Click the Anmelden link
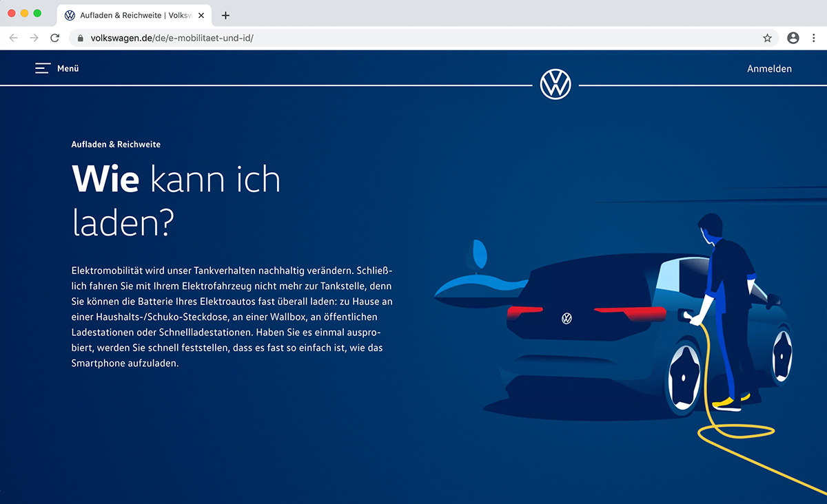 point(769,69)
